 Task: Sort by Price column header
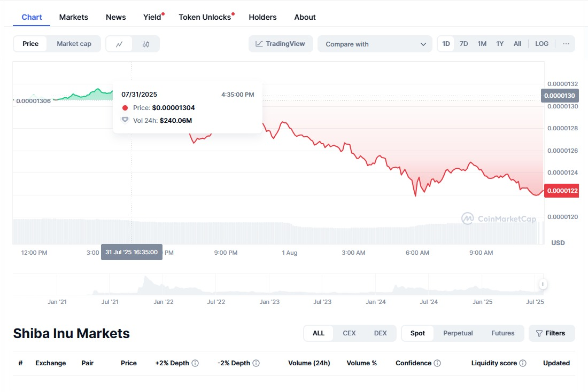pyautogui.click(x=129, y=363)
